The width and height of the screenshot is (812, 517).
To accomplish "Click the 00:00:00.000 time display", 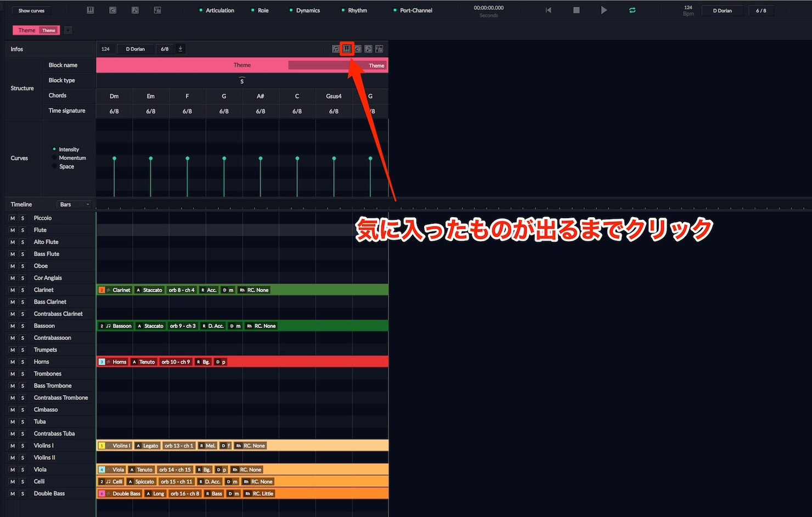I will click(x=488, y=8).
